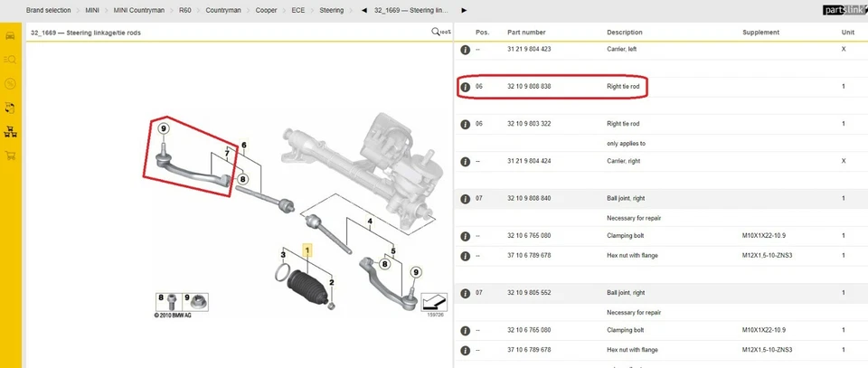The width and height of the screenshot is (868, 368).
Task: Go to Brand selection breadcrumb
Action: [x=48, y=10]
